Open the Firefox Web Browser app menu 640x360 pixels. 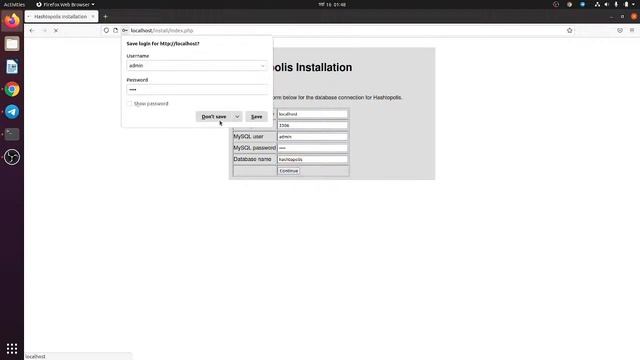(x=65, y=4)
